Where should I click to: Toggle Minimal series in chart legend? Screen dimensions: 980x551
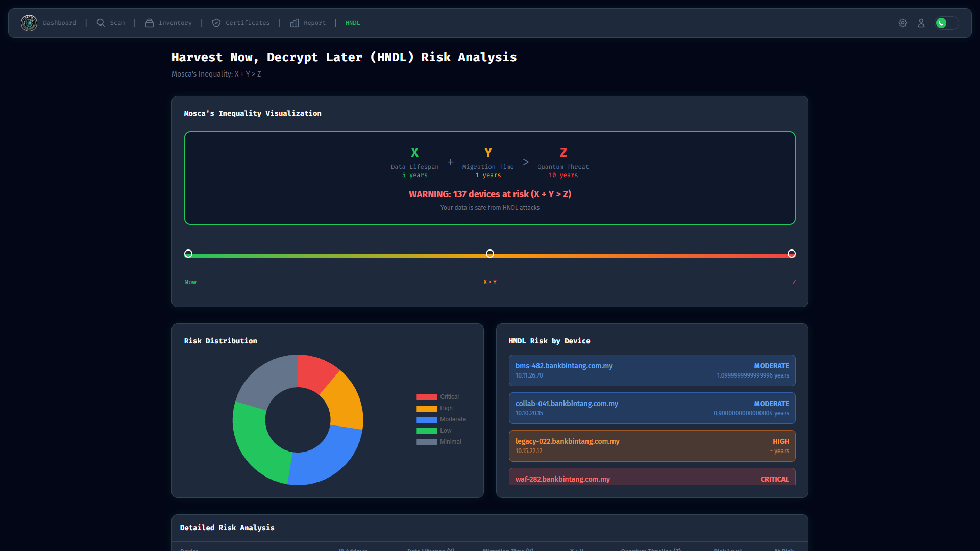pos(438,442)
